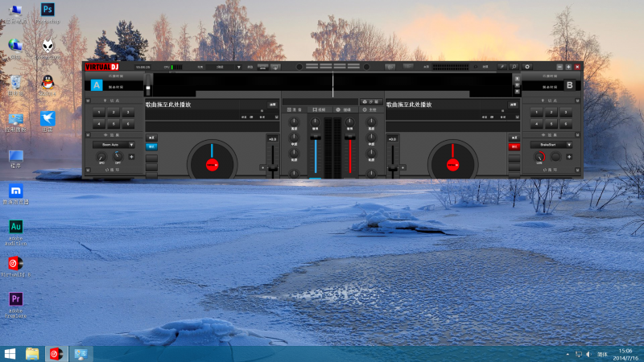The image size is (644, 362).
Task: Add effect slot with deck A plus button
Action: click(131, 157)
